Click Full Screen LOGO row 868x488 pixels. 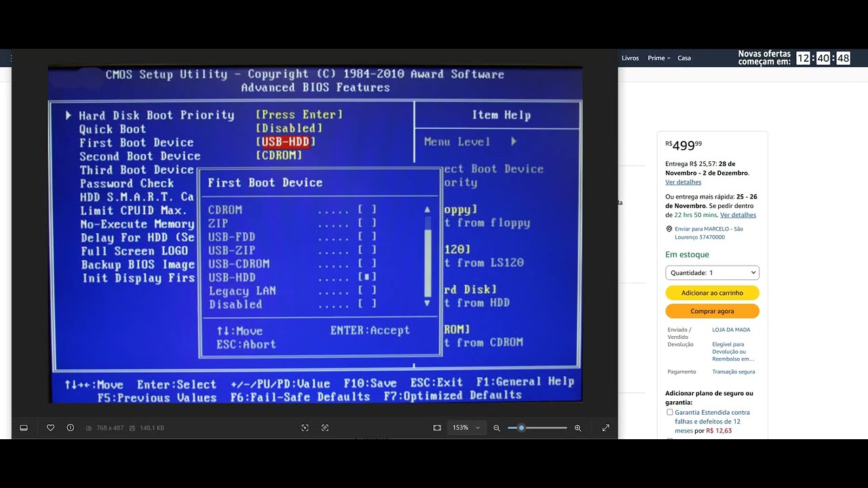pyautogui.click(x=134, y=251)
